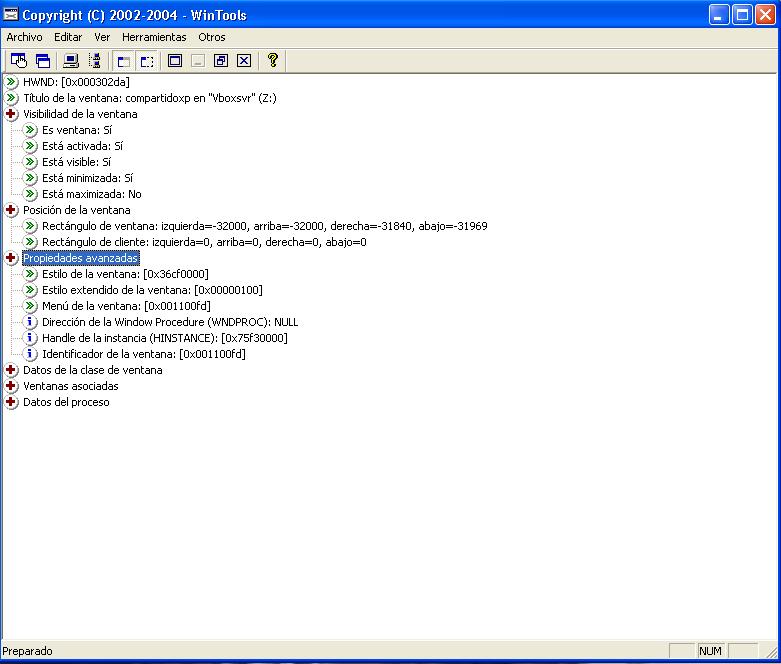Screen dimensions: 781x664
Task: Expand the Ventanas asociadas node
Action: point(11,386)
